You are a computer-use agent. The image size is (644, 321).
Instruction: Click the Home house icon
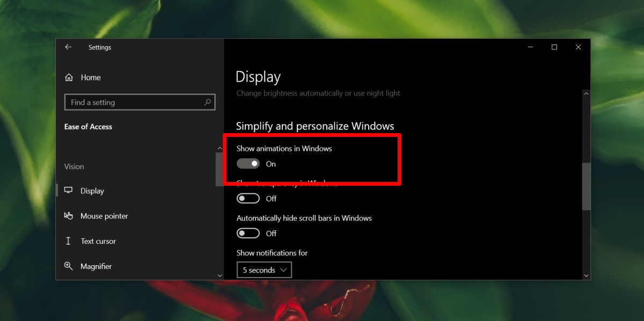pyautogui.click(x=69, y=77)
